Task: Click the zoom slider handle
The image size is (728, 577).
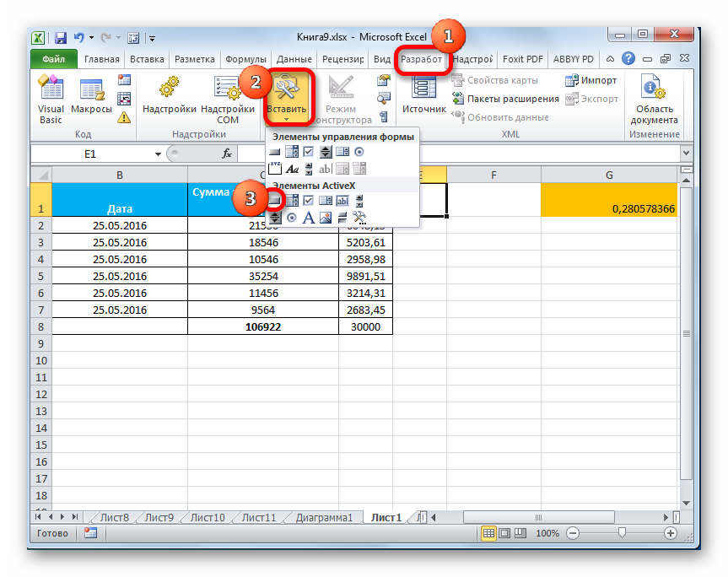Action: click(622, 533)
